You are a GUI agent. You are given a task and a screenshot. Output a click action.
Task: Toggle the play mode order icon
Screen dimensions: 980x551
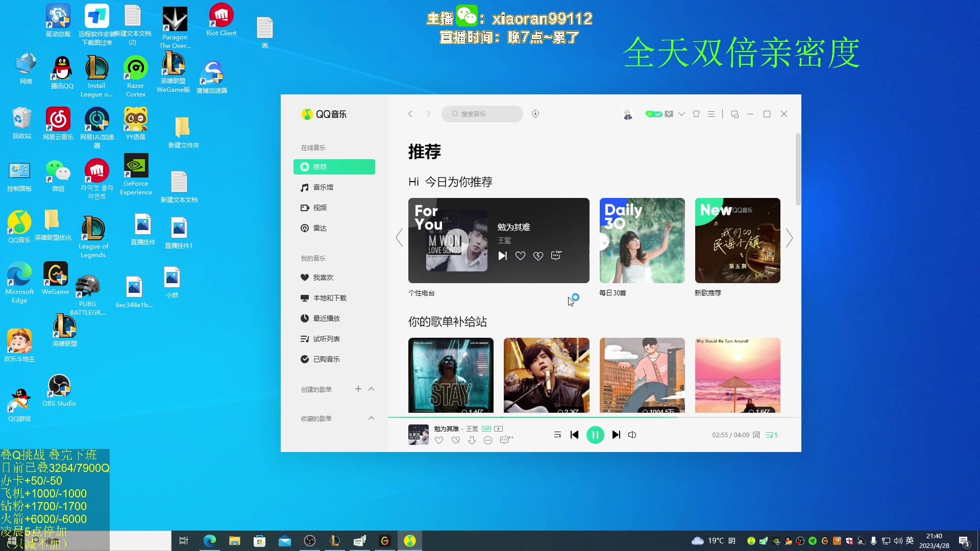(557, 435)
